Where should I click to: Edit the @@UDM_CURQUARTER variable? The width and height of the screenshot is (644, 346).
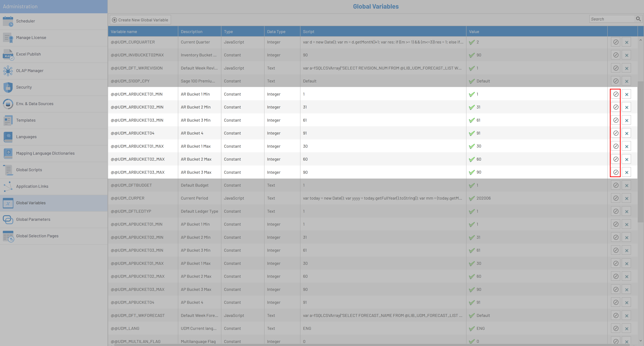615,42
